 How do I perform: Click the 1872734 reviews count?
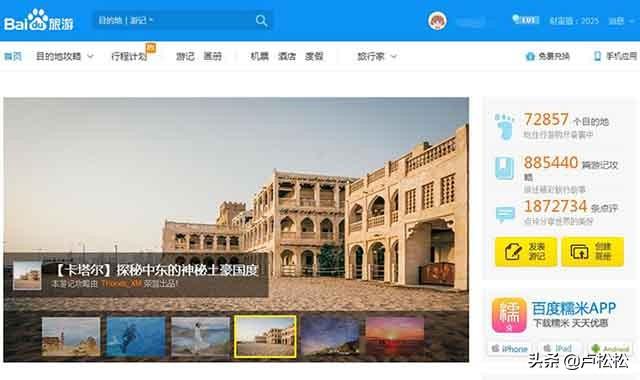[x=556, y=206]
